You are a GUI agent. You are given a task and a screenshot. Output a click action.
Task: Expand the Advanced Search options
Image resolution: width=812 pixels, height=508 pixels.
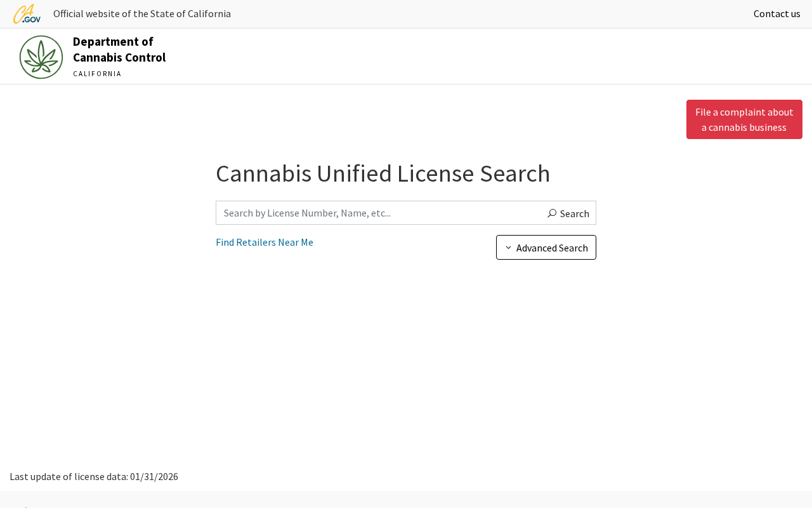coord(546,248)
